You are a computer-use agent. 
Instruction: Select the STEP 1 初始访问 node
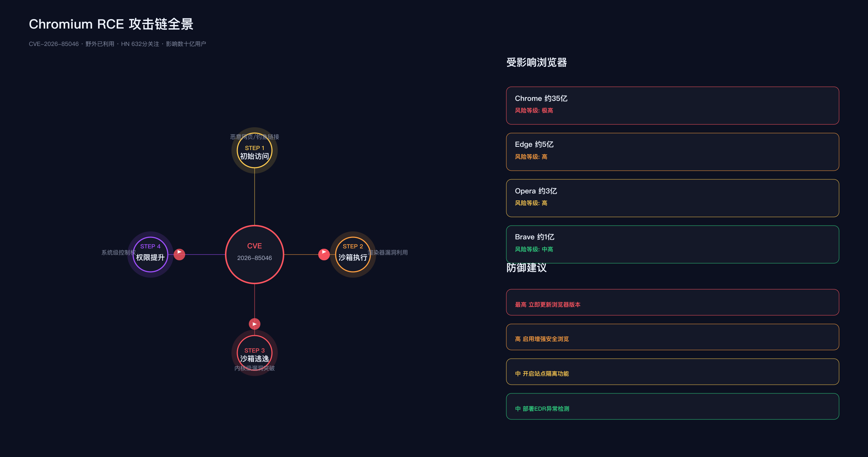tap(255, 150)
